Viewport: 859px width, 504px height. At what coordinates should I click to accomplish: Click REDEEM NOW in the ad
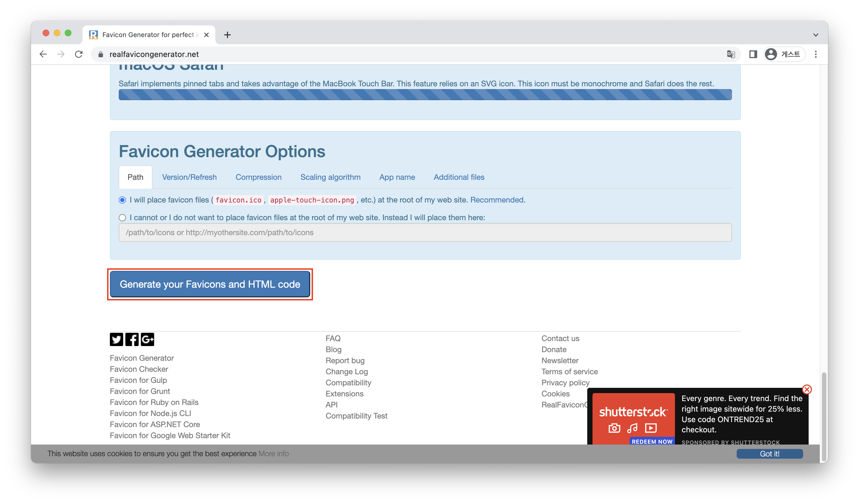[652, 441]
